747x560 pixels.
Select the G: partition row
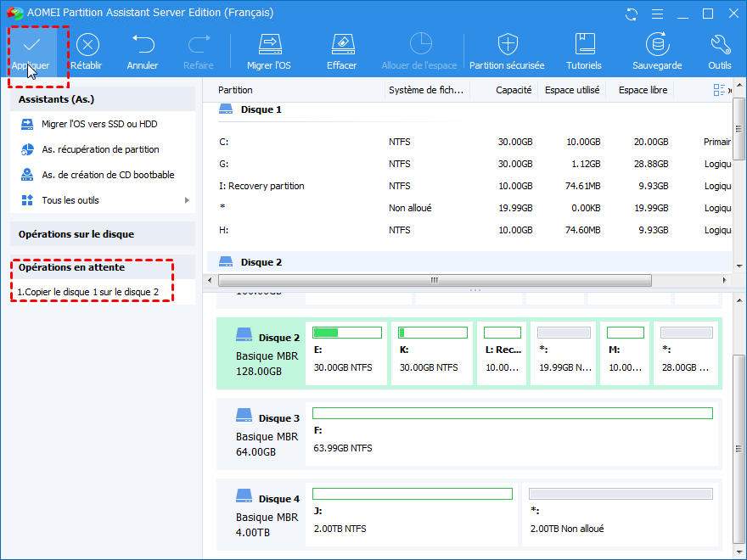coord(469,164)
